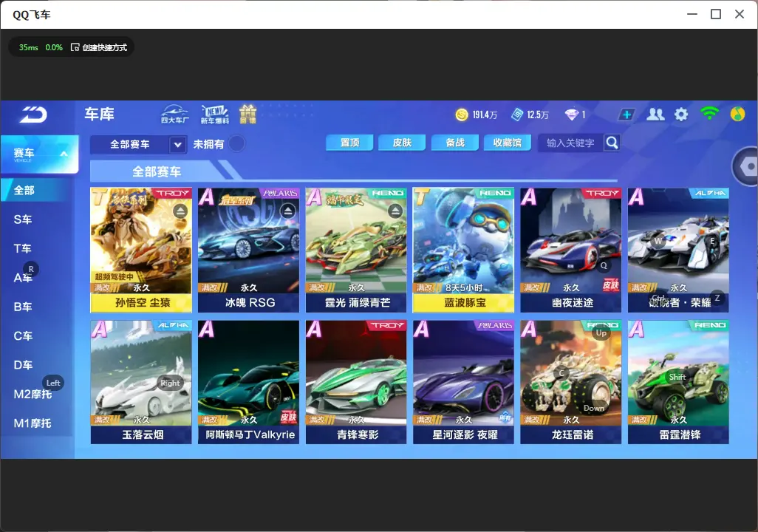Click the 191.4万 coin balance
Screen dimensions: 758x532
(485, 115)
